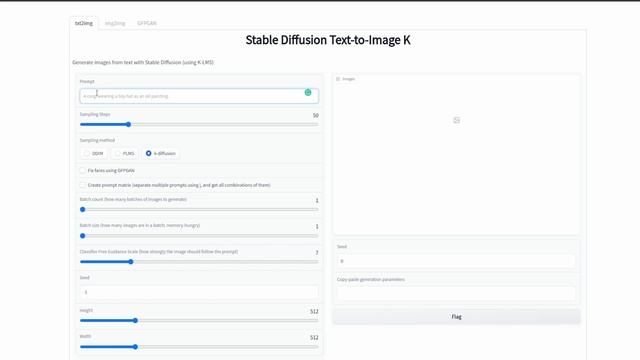Click the Prompt text input field

point(199,96)
